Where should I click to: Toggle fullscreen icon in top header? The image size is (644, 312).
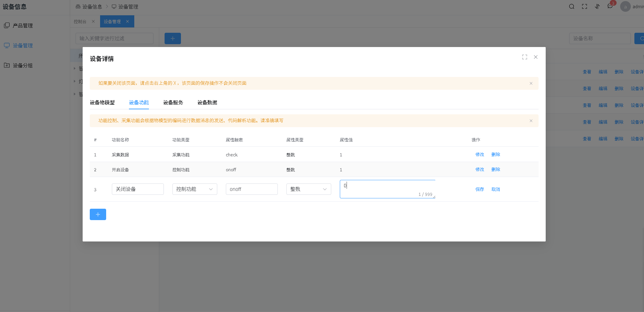(x=585, y=6)
